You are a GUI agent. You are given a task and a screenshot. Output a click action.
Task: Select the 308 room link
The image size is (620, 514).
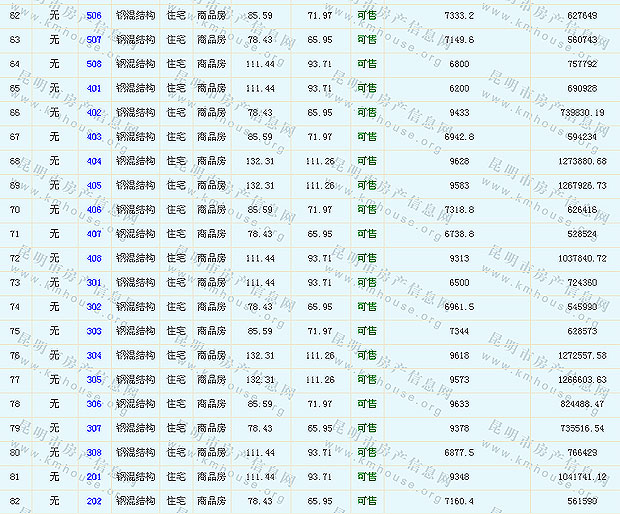tap(94, 452)
